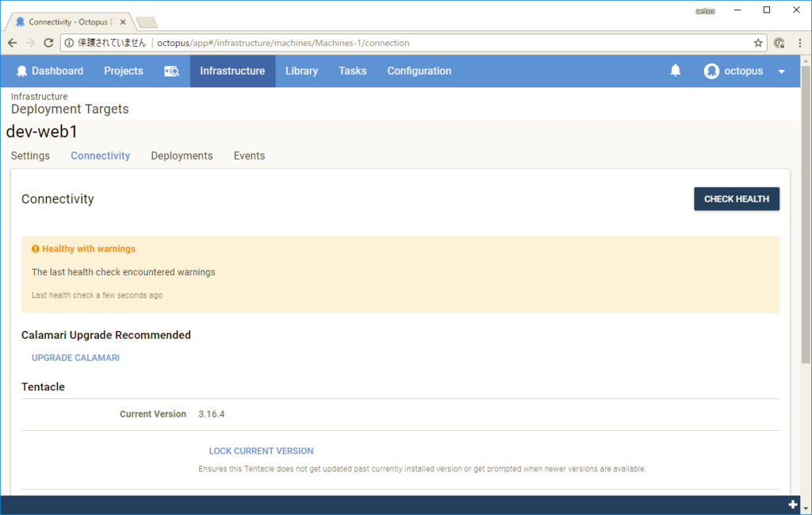Bookmark this page with the star icon
Viewport: 812px width, 515px height.
758,43
